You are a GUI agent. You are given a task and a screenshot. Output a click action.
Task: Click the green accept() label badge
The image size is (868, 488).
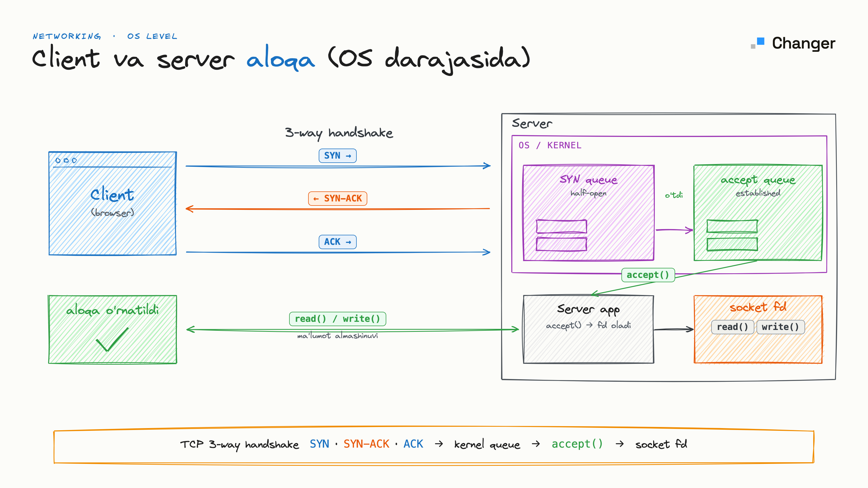pos(648,275)
